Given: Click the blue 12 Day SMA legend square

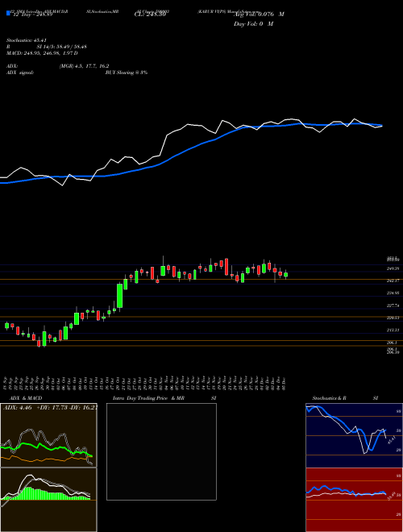Looking at the screenshot, I should tap(8, 13).
